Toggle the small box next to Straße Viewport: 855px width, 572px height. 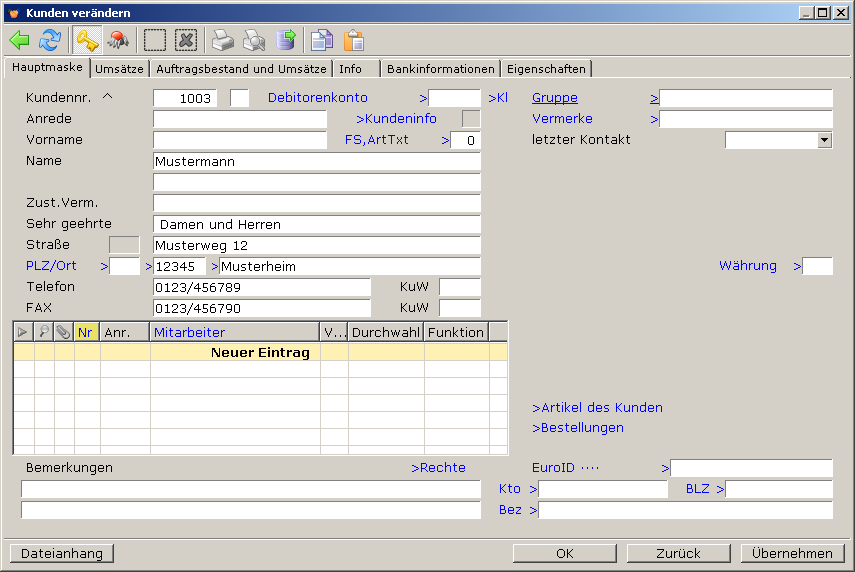pos(124,245)
